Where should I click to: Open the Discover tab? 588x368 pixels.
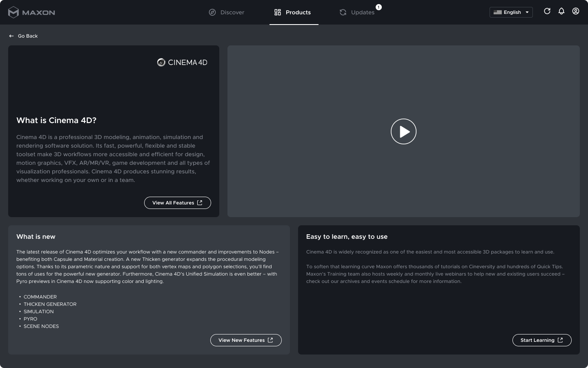pyautogui.click(x=227, y=12)
